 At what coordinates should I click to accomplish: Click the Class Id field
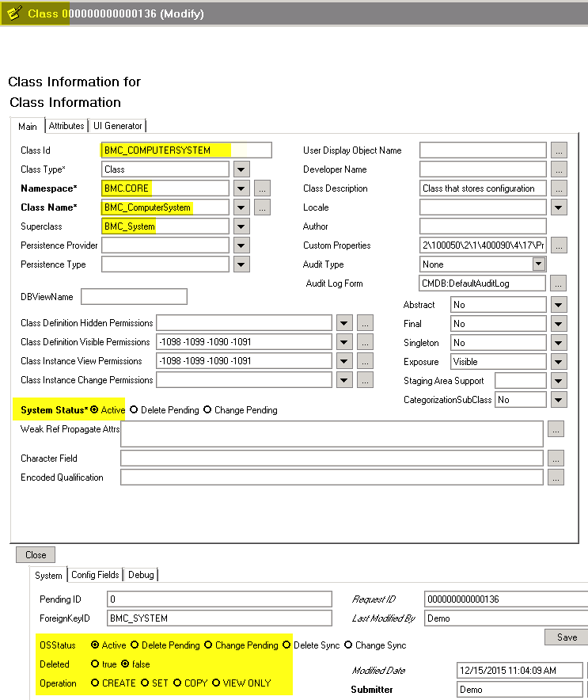coord(187,150)
